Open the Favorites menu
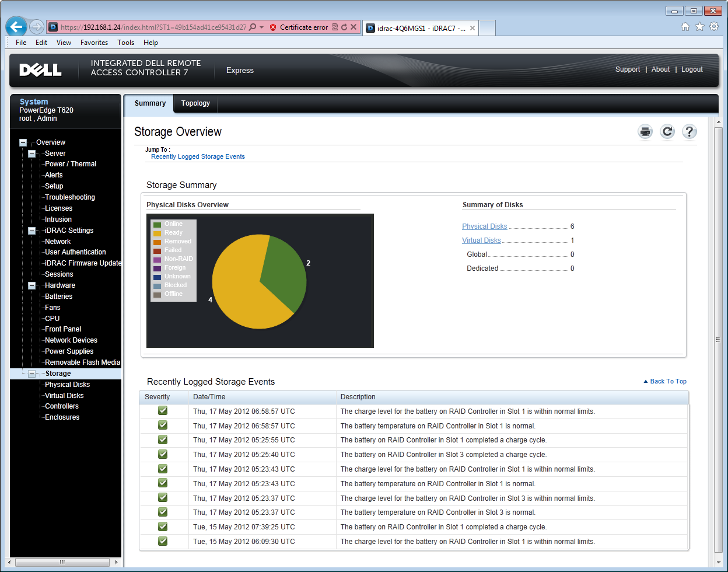The height and width of the screenshot is (572, 728). pyautogui.click(x=94, y=43)
